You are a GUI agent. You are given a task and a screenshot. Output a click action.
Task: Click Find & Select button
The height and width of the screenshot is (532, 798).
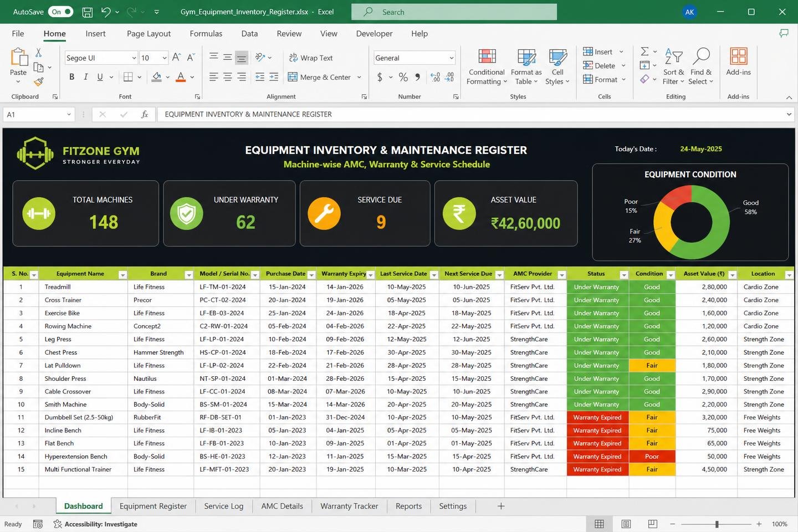(x=701, y=66)
